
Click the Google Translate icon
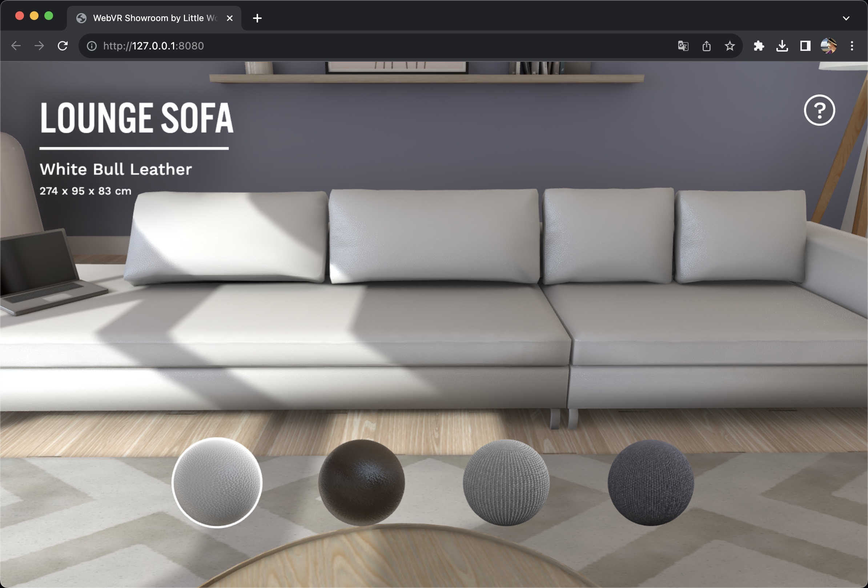pos(683,46)
